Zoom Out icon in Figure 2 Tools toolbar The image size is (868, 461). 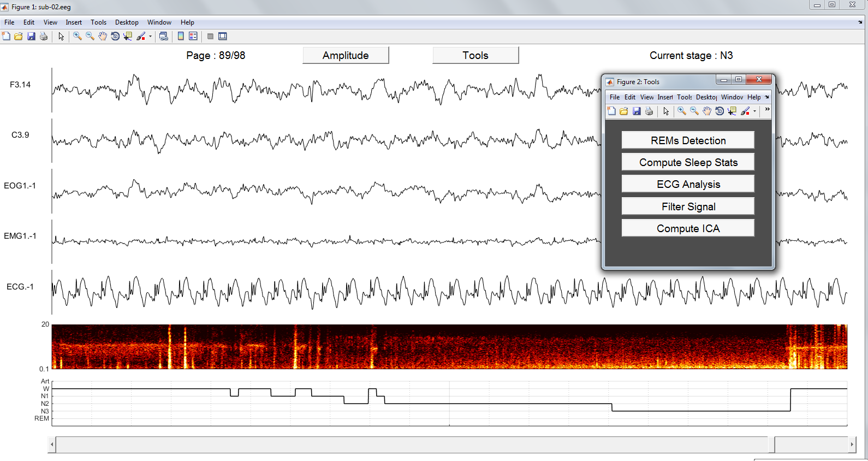(x=694, y=111)
